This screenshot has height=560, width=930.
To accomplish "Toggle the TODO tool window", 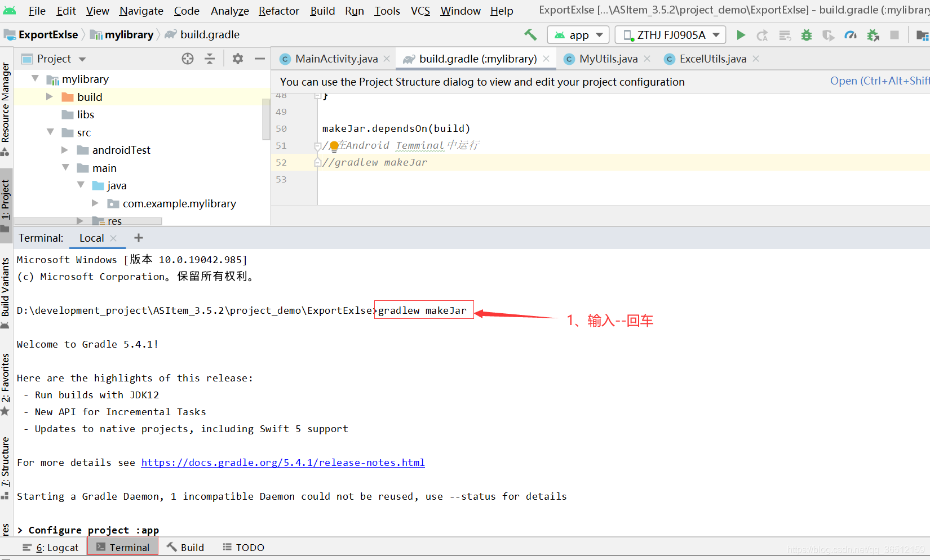I will coord(243,547).
